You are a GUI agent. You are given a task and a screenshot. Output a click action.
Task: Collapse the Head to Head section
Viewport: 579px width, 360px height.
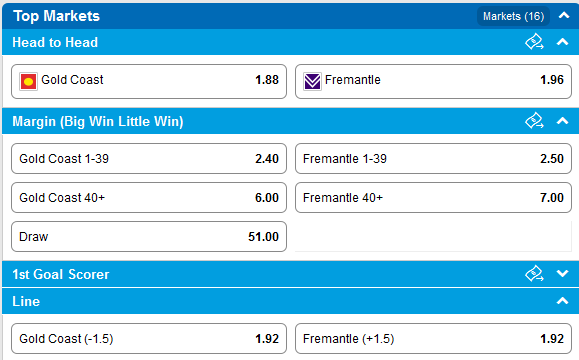[x=562, y=42]
